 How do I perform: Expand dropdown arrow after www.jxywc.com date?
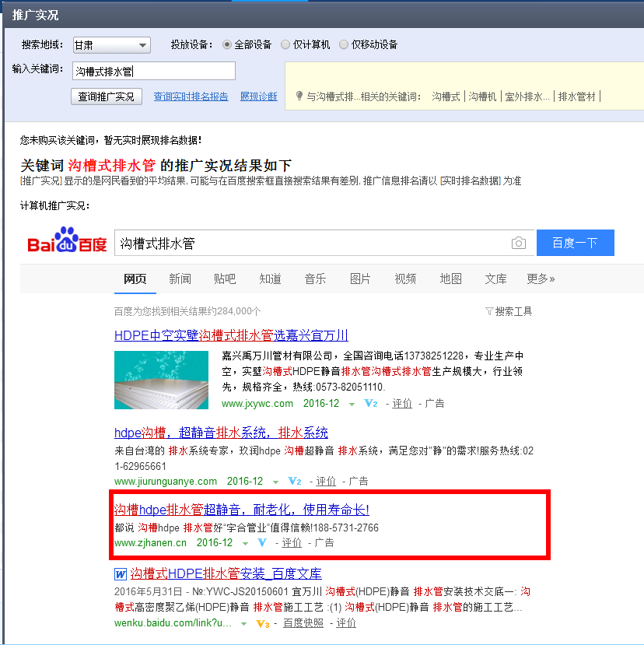352,405
